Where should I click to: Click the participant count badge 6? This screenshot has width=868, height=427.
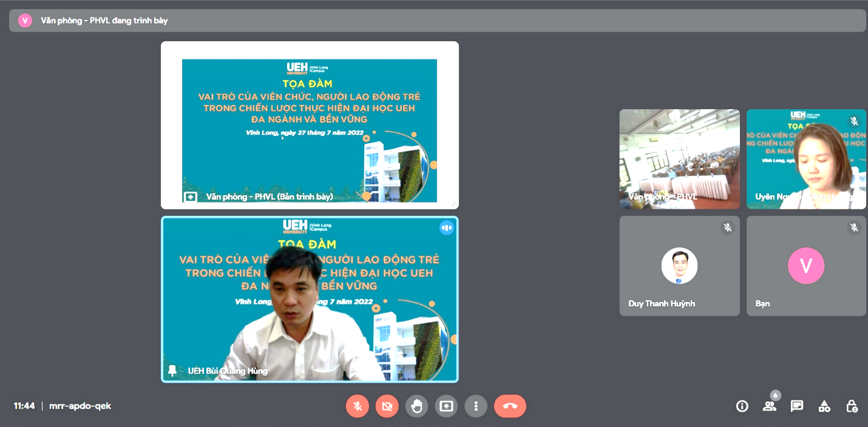(x=775, y=395)
